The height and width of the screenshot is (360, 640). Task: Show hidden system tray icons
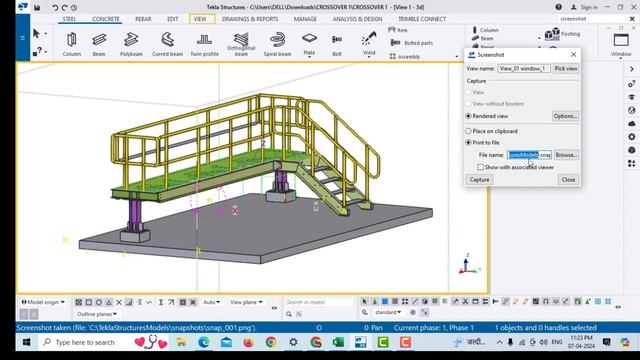[499, 342]
